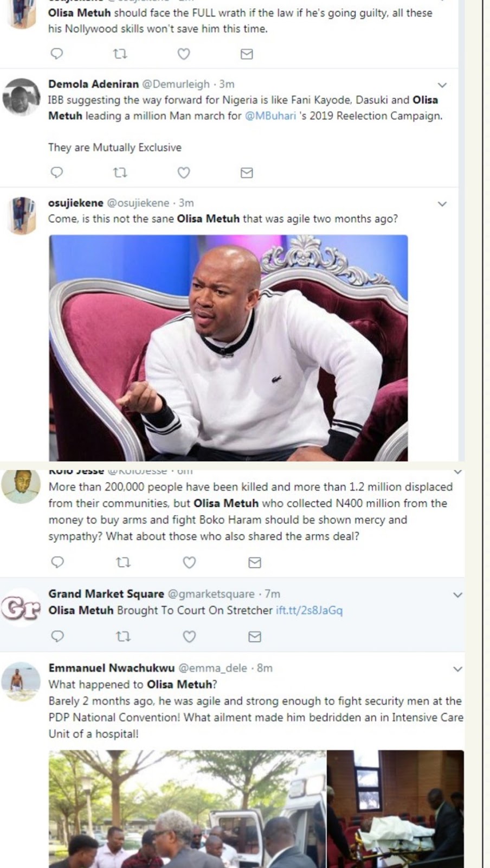490x868 pixels.
Task: Retweet the Grand Market Square tweet
Action: click(124, 636)
